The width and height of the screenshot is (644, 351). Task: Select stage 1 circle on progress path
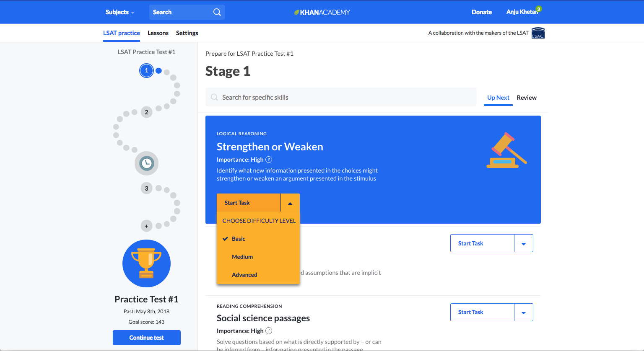pos(146,71)
